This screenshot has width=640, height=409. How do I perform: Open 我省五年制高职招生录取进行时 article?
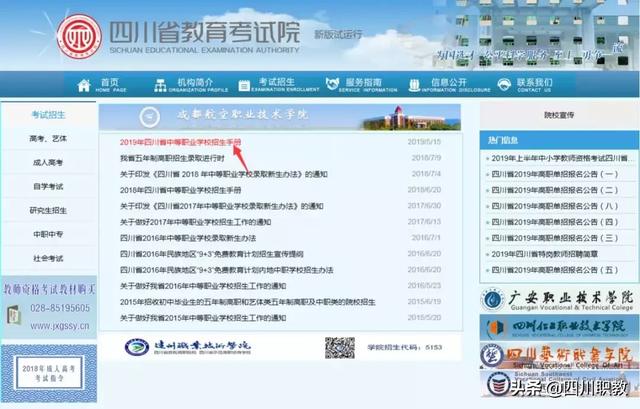click(172, 158)
